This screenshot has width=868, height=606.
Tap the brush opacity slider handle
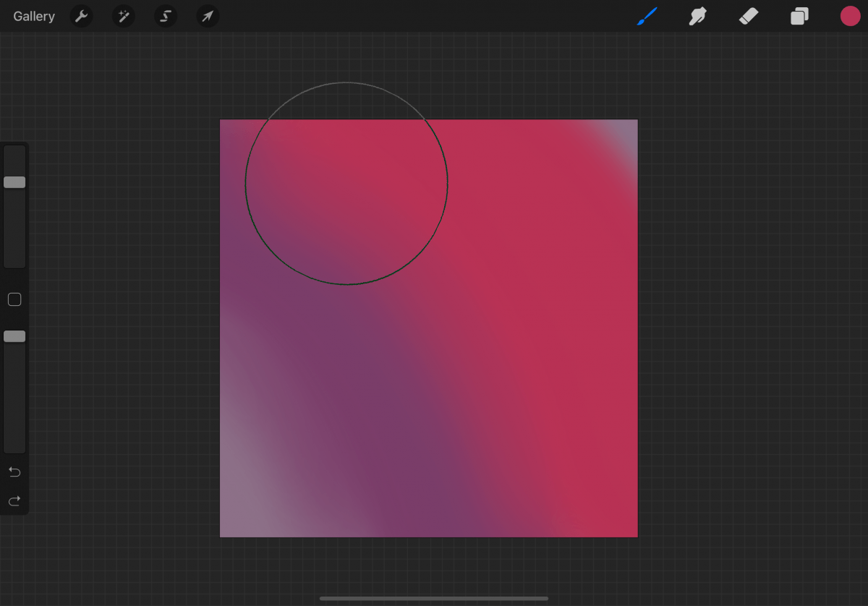click(14, 336)
